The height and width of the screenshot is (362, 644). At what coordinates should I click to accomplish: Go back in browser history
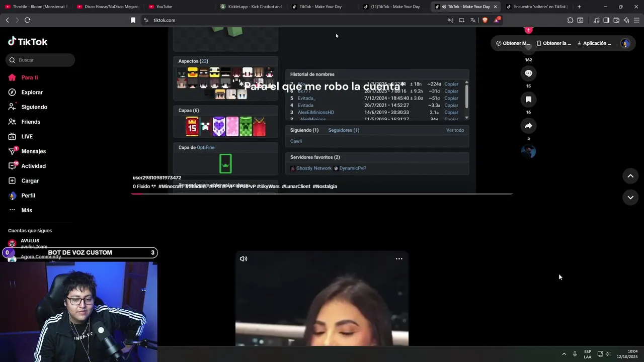7,20
